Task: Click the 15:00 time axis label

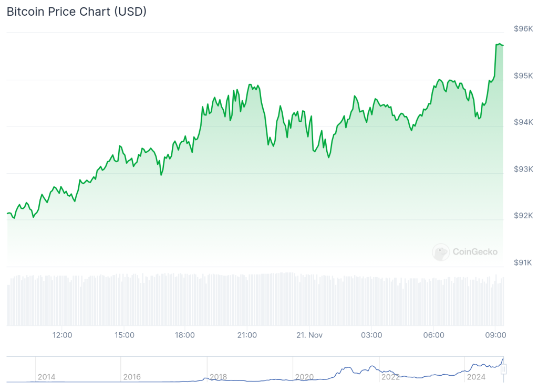Action: [x=124, y=335]
